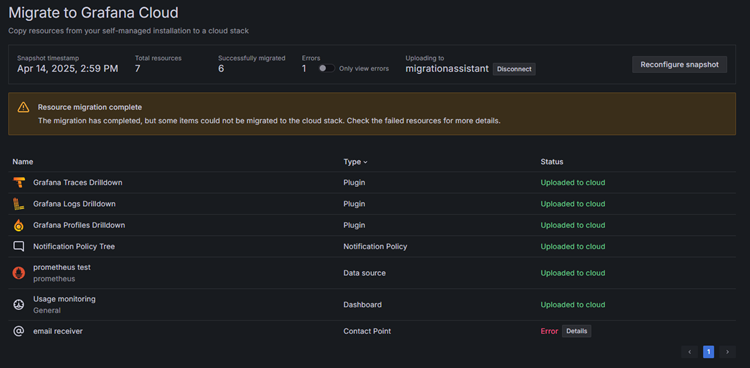The height and width of the screenshot is (368, 750).
Task: Click the Notification Policy Tree speech-bubble icon
Action: [19, 246]
